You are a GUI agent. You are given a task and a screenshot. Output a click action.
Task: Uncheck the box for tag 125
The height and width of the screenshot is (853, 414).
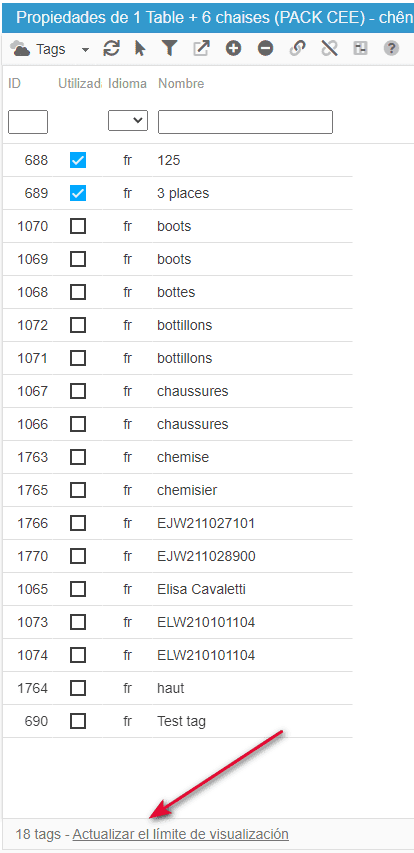78,160
